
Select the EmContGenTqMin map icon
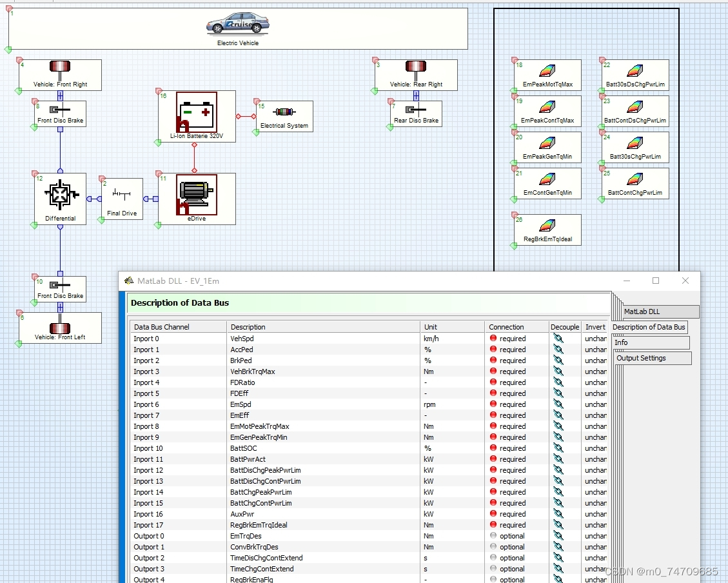547,179
